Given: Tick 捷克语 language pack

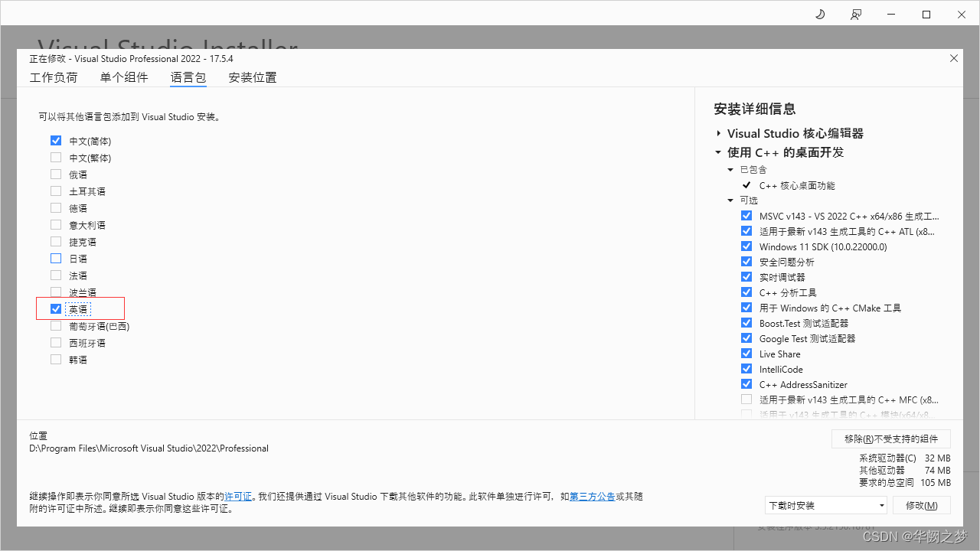Looking at the screenshot, I should [x=56, y=242].
